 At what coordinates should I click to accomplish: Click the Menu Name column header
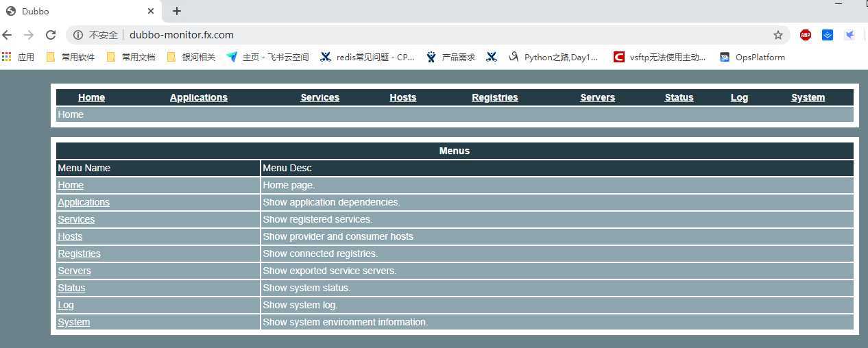(84, 168)
